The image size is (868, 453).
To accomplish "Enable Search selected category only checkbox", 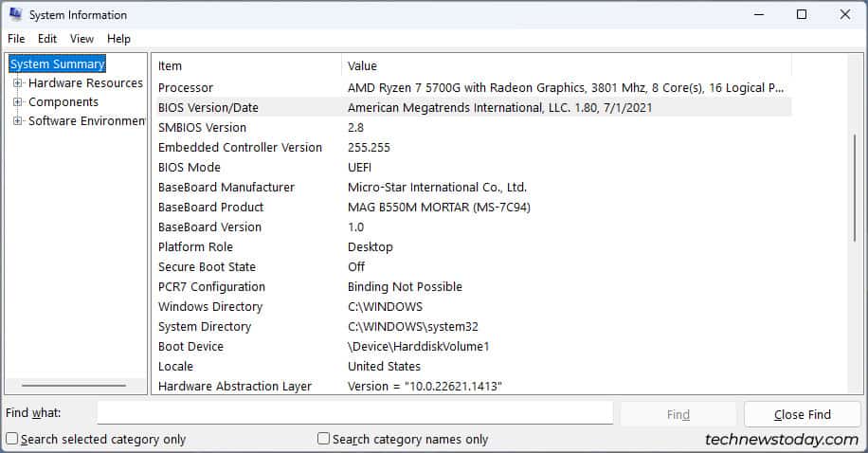I will click(x=11, y=439).
